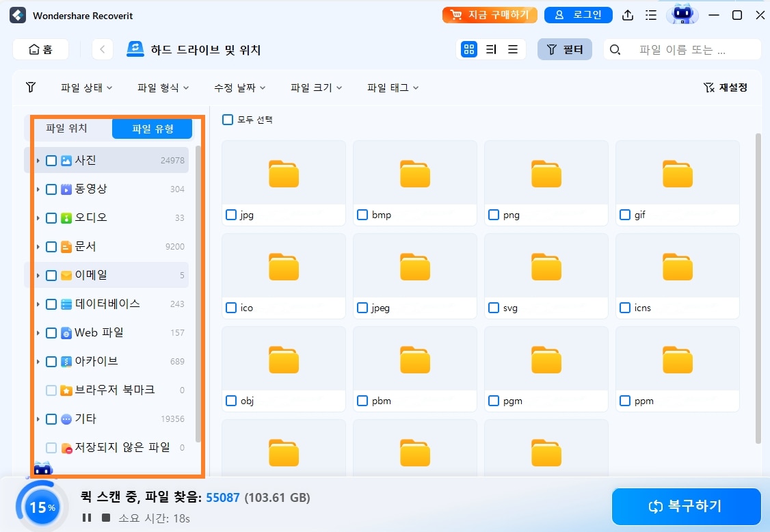Click the 15% scan progress circle

tap(41, 507)
